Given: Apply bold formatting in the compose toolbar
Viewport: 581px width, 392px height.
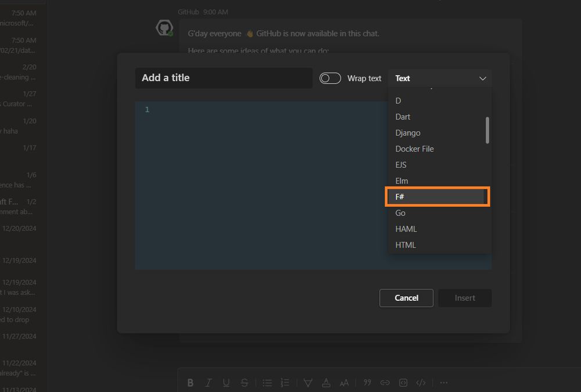Looking at the screenshot, I should coord(190,383).
